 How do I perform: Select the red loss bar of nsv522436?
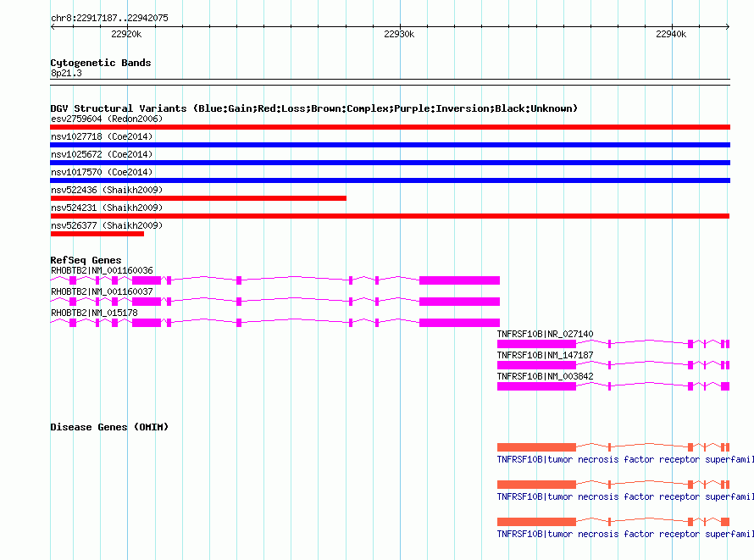(x=198, y=198)
